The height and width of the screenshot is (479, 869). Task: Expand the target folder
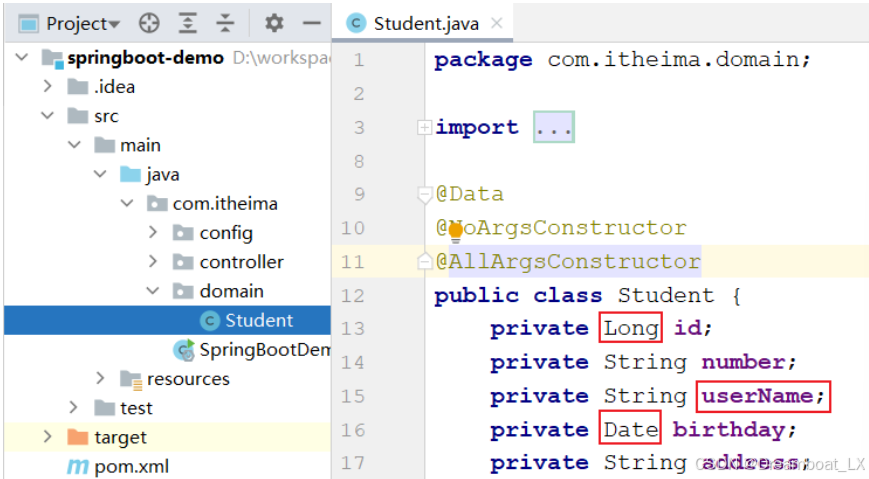click(48, 437)
